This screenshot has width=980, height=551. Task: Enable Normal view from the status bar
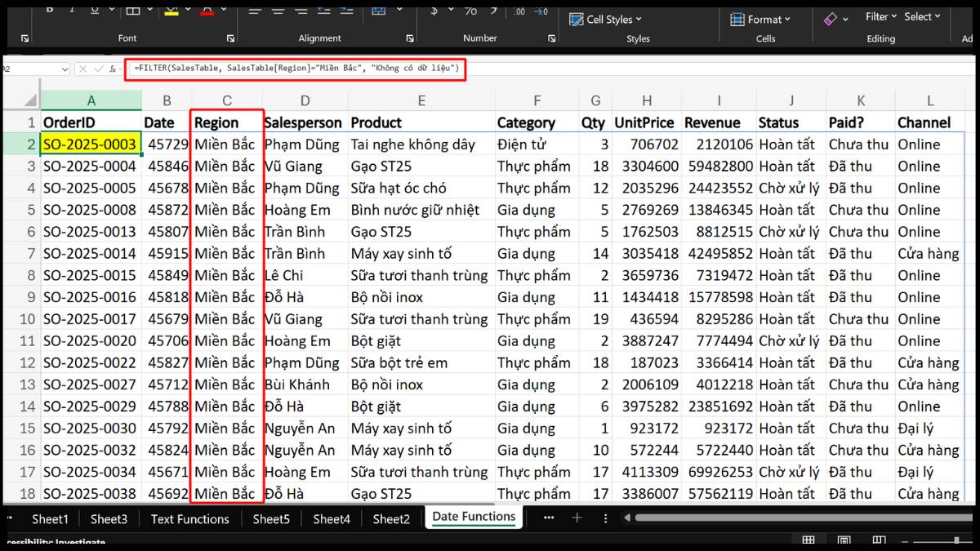(808, 540)
